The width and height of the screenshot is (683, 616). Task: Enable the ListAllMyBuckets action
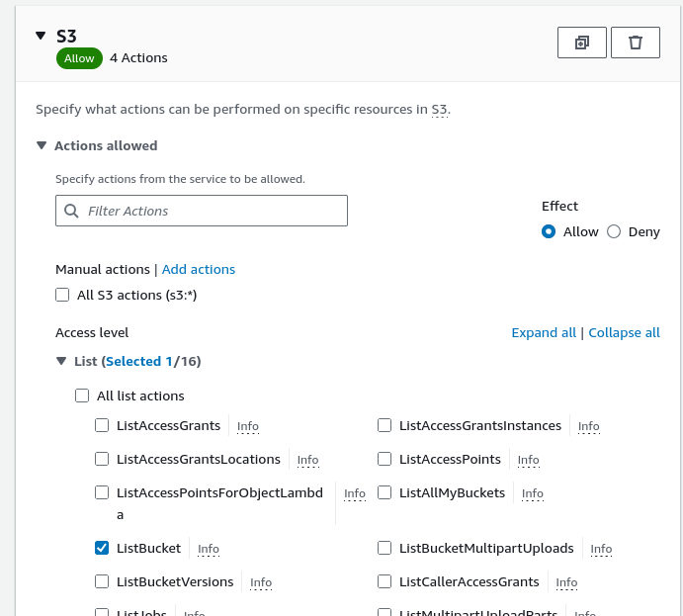384,492
